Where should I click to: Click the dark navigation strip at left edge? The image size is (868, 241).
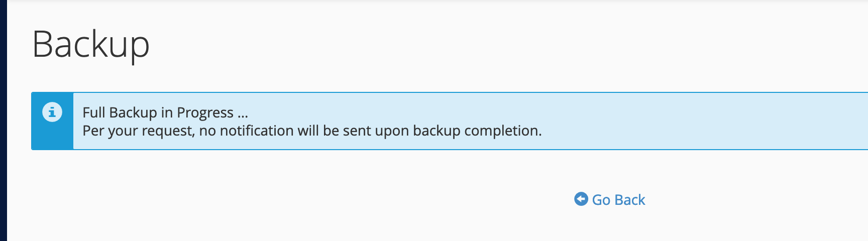click(x=4, y=120)
